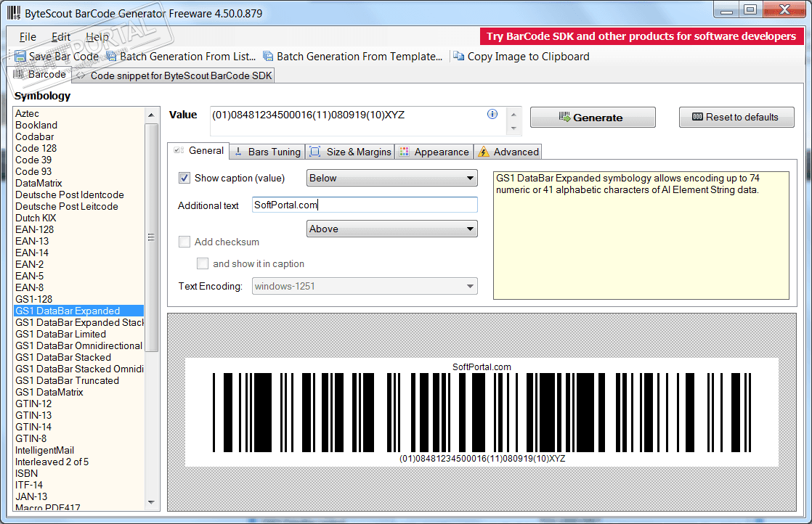Uncheck Show caption (value) checkbox

(x=184, y=178)
